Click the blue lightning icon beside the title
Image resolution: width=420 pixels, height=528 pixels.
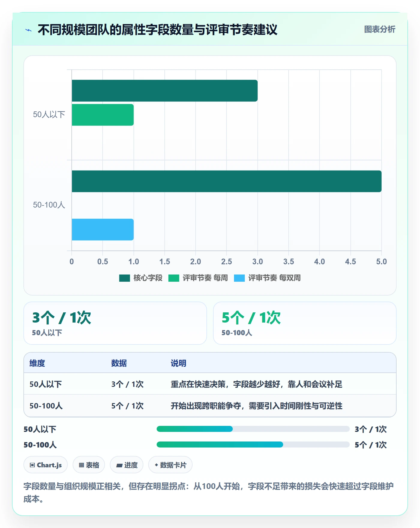(x=28, y=30)
